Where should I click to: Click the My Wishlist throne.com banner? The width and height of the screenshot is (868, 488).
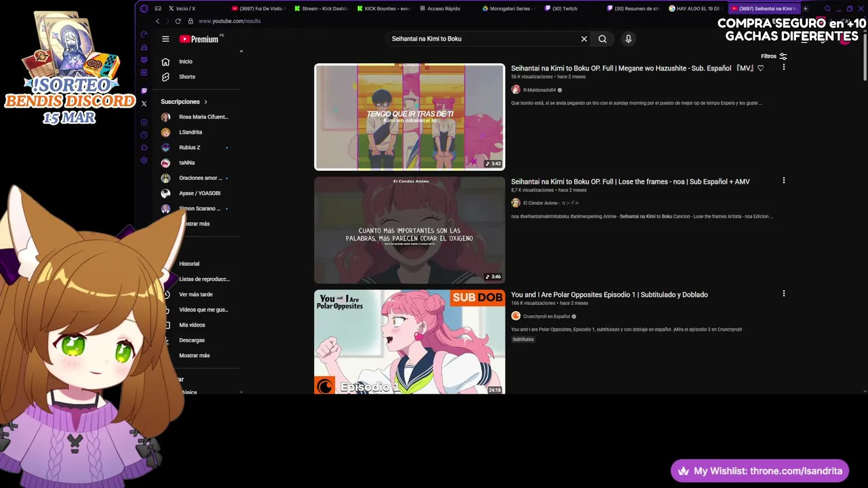759,471
